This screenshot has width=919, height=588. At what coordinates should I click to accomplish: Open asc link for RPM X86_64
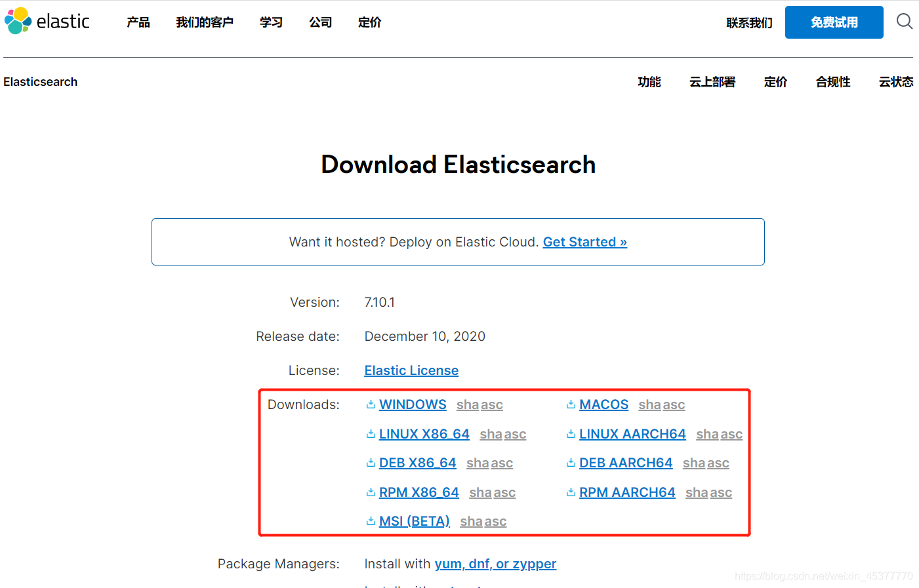(x=504, y=493)
